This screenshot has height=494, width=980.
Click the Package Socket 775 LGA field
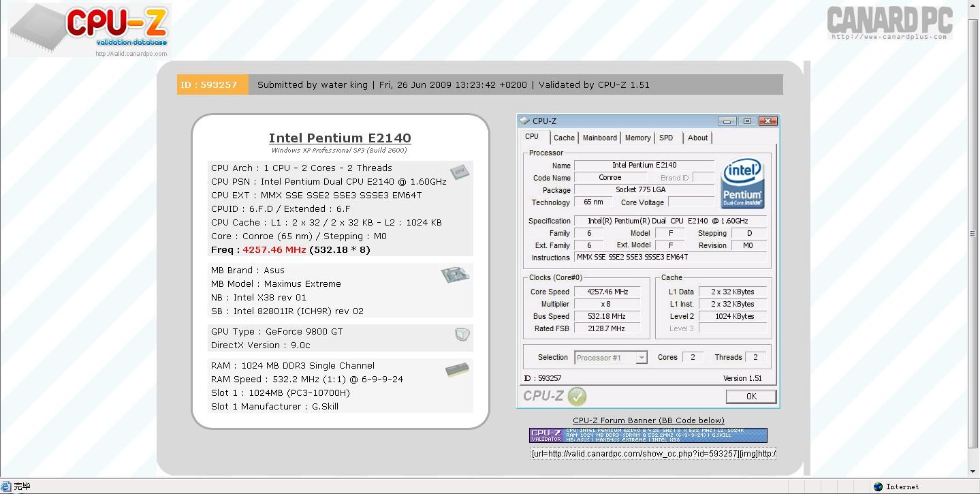coord(644,189)
